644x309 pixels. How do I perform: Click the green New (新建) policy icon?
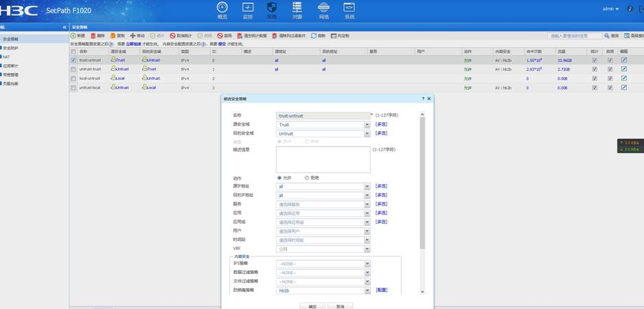pyautogui.click(x=73, y=36)
